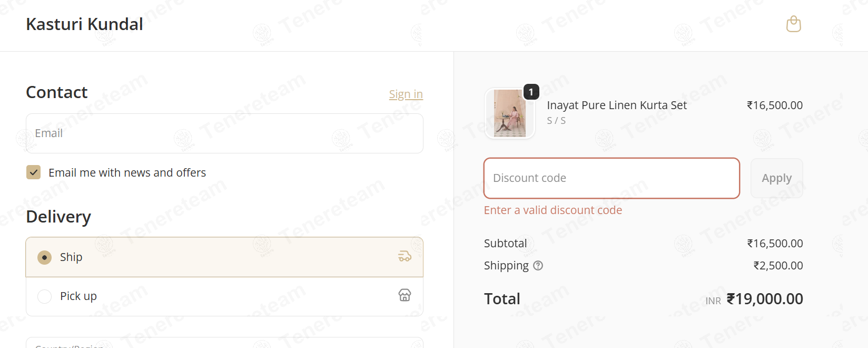Screen dimensions: 868x348
Task: Click the Apply discount button
Action: click(x=776, y=178)
